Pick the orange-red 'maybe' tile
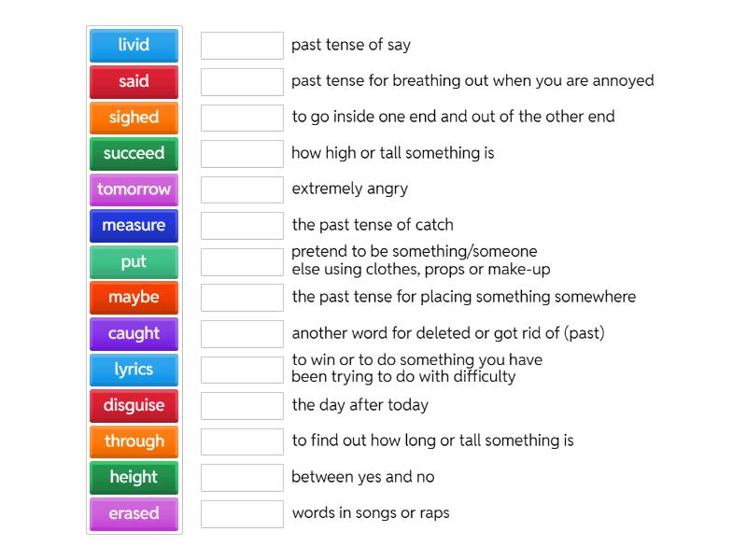747x560 pixels. 134,298
